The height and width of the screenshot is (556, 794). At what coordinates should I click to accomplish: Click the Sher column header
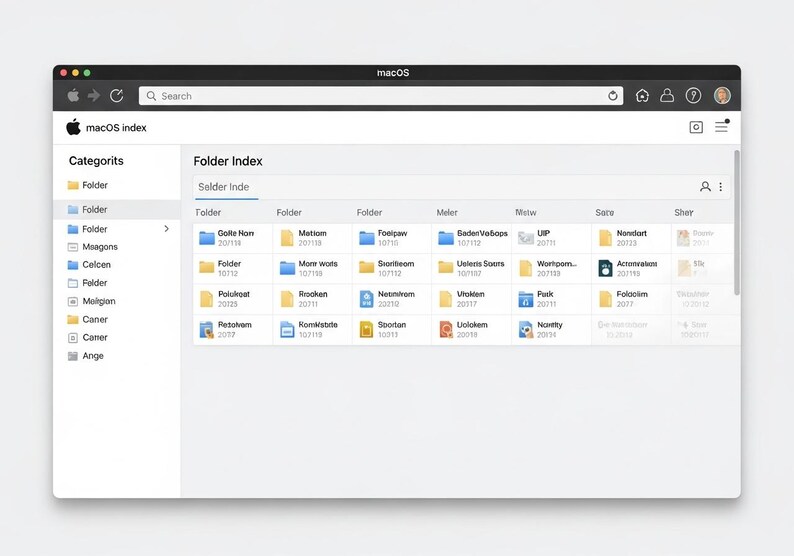[684, 213]
